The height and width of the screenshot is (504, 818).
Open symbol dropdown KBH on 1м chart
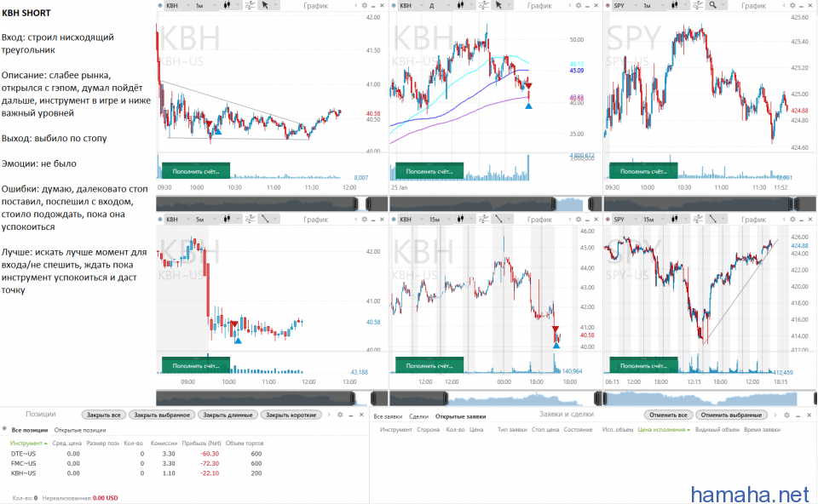pyautogui.click(x=177, y=5)
